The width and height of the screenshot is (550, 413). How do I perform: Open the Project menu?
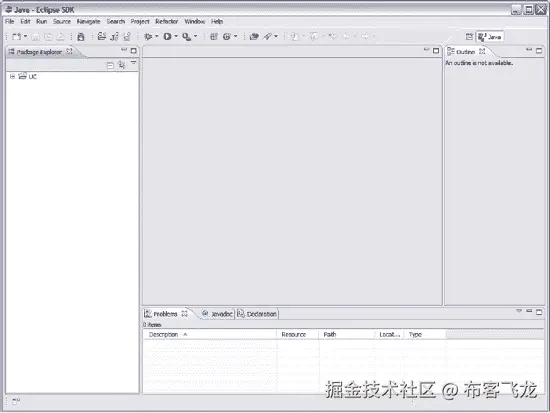[140, 21]
